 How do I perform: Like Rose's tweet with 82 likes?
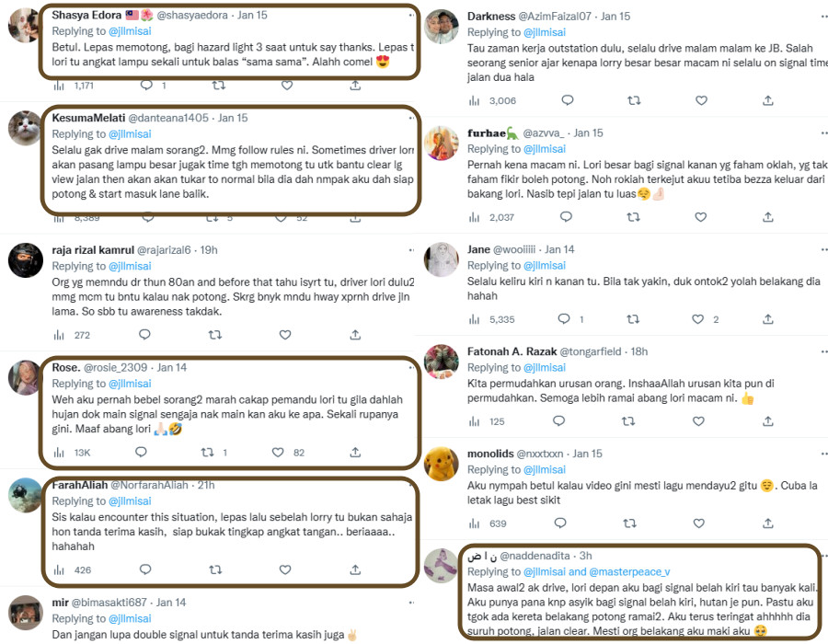(x=278, y=453)
